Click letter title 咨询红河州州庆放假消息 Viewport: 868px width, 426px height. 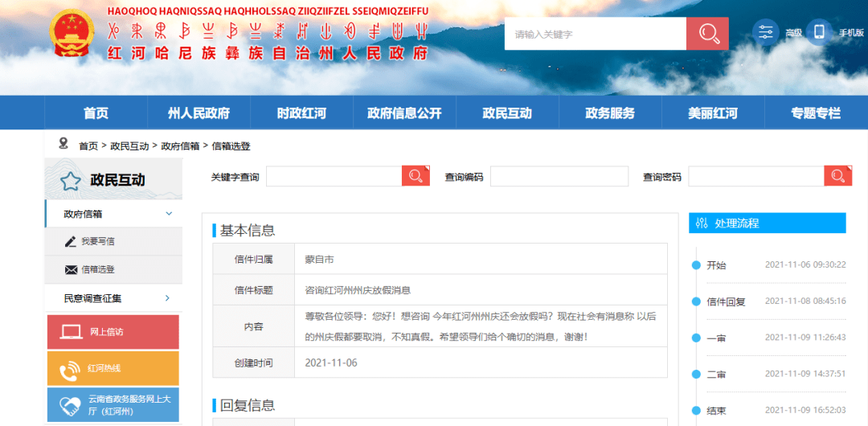[x=358, y=289]
